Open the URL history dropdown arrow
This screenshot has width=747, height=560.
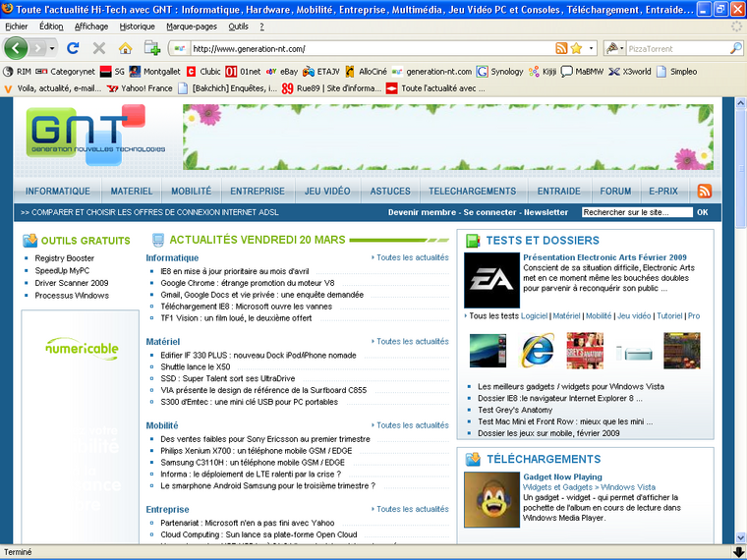click(592, 48)
